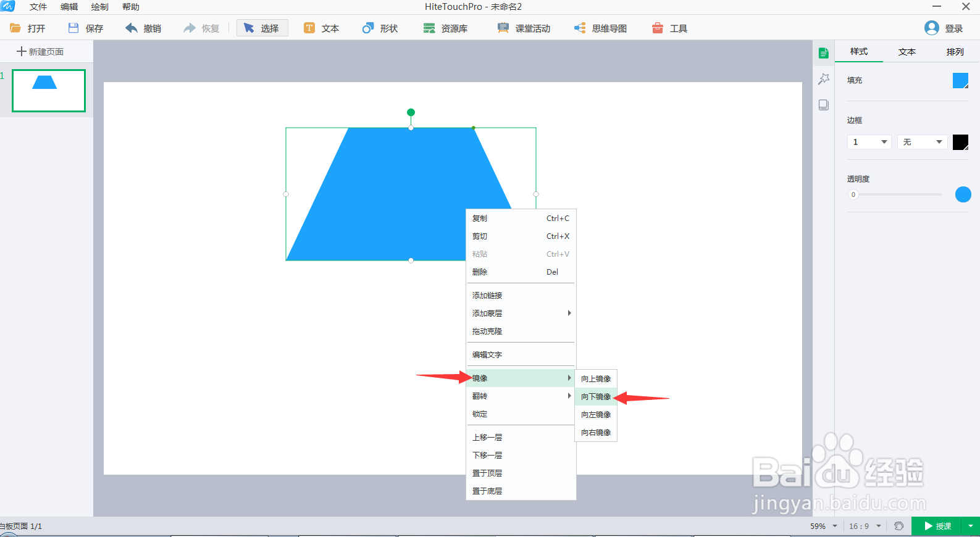Click the HiteTouchPro app logo

7,6
